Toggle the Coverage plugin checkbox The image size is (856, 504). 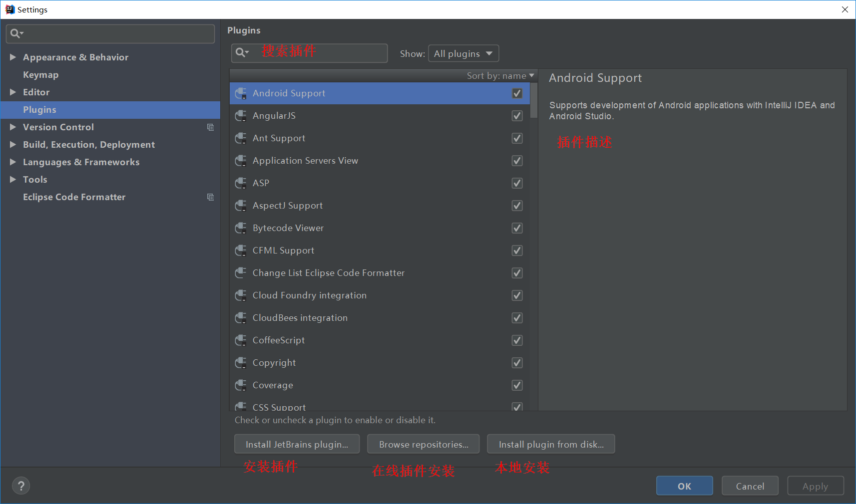[517, 385]
